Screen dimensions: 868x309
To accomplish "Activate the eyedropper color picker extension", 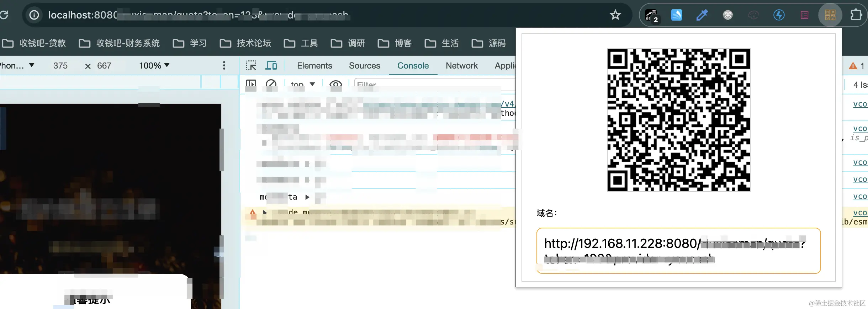I will (702, 15).
